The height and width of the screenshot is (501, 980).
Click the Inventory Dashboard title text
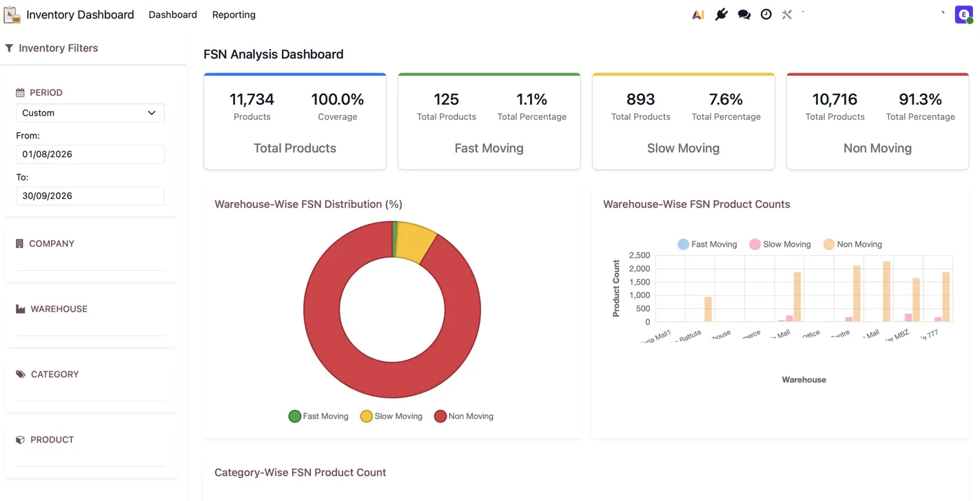pyautogui.click(x=80, y=14)
